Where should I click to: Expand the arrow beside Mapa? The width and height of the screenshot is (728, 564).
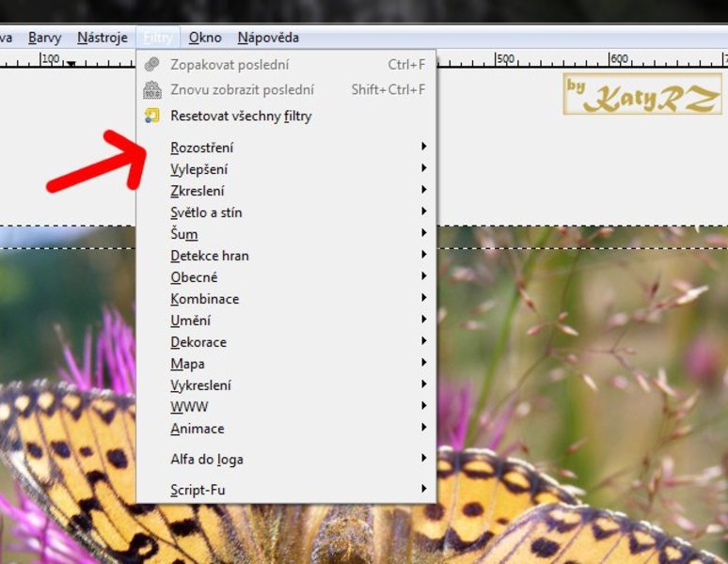click(x=423, y=362)
